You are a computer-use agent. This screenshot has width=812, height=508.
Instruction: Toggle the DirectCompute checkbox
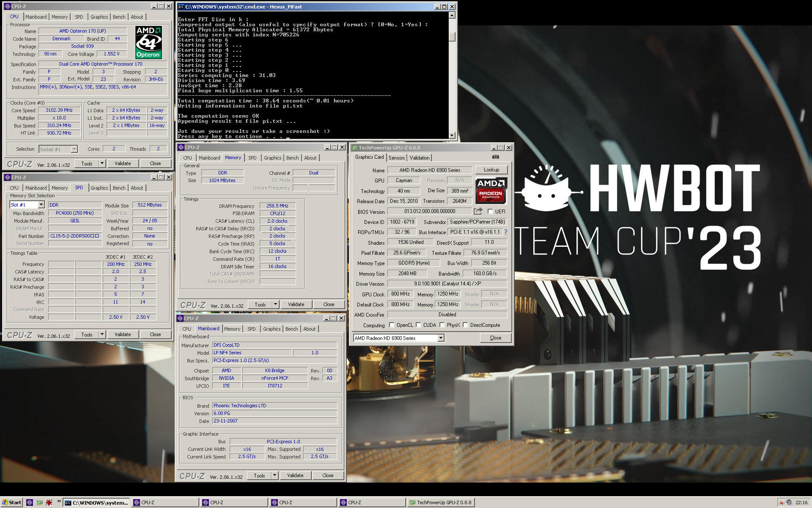(465, 325)
